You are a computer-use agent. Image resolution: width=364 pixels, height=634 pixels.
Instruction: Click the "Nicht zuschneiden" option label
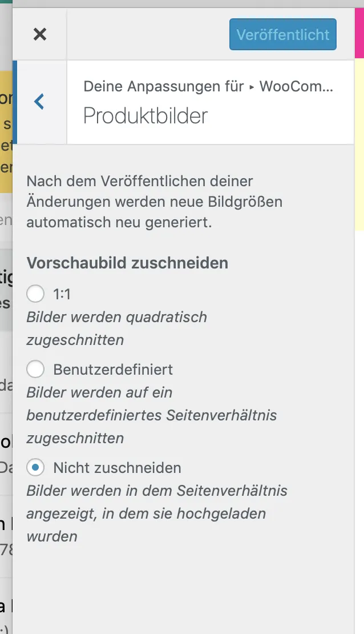[117, 468]
